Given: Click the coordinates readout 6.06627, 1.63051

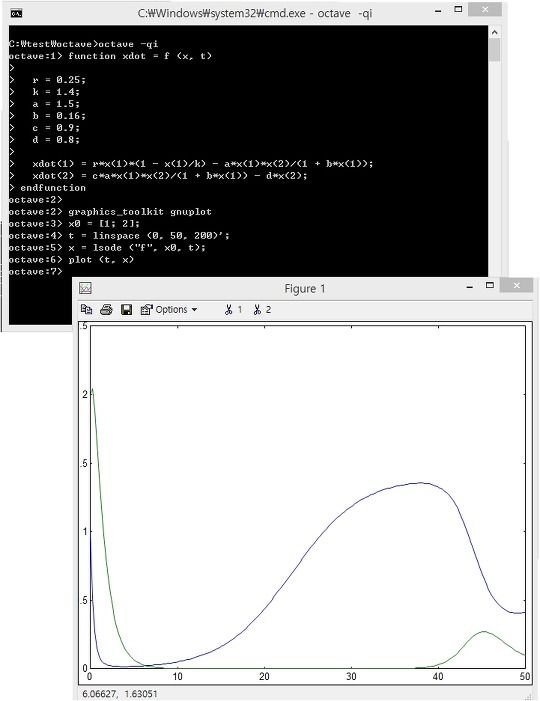Looking at the screenshot, I should point(120,694).
